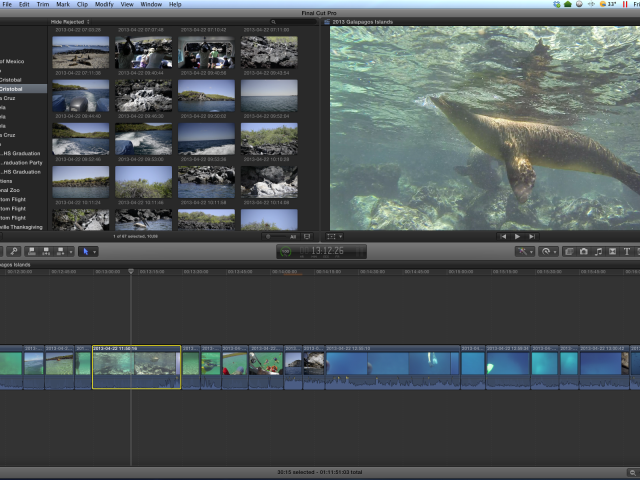Click the red pause bars menu bar icon
640x480 pixels.
(x=625, y=4)
